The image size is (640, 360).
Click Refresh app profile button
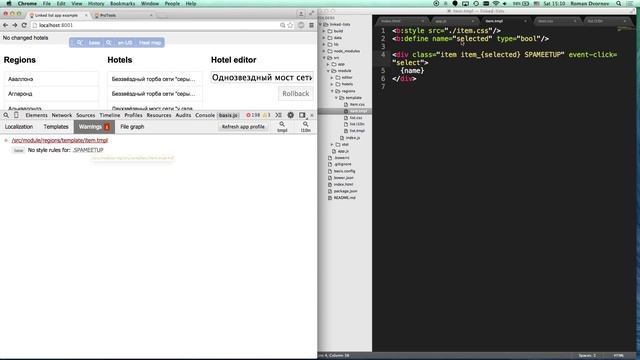tap(243, 127)
